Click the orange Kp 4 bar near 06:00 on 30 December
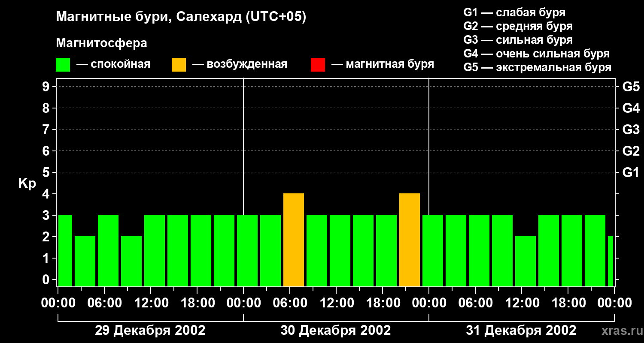 click(x=294, y=240)
